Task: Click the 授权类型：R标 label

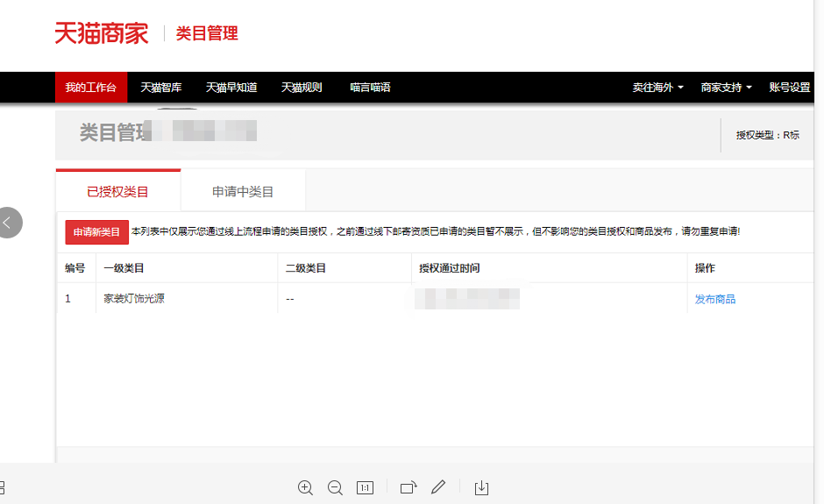Action: (768, 135)
